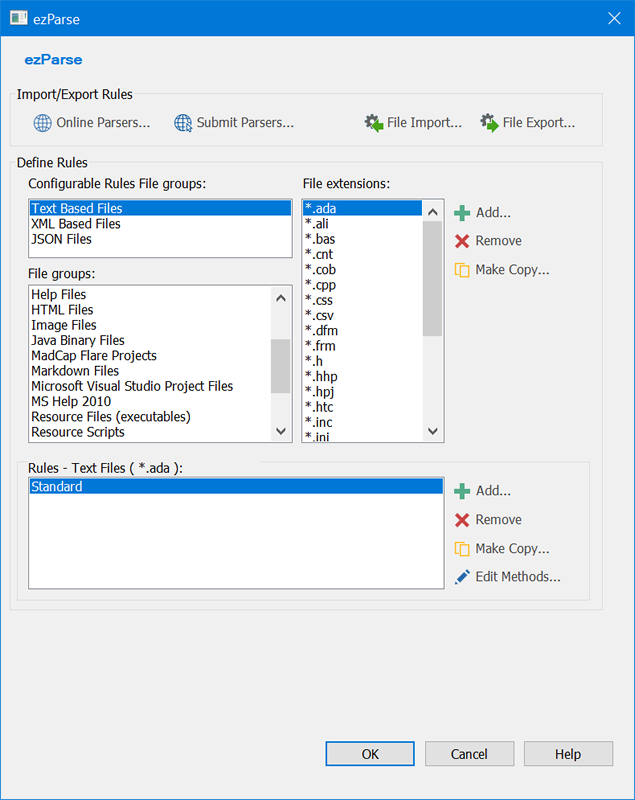Make Copy of selected file extension
The image size is (635, 800).
pos(501,270)
